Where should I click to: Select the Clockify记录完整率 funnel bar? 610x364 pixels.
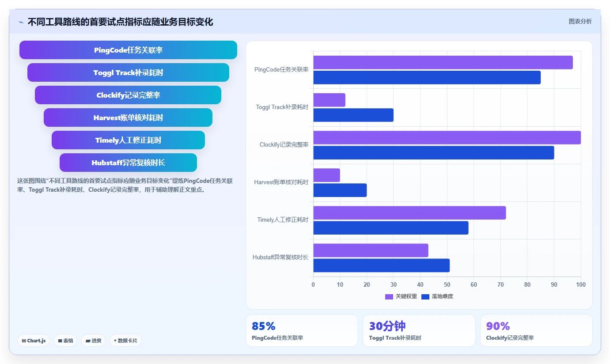[x=128, y=95]
